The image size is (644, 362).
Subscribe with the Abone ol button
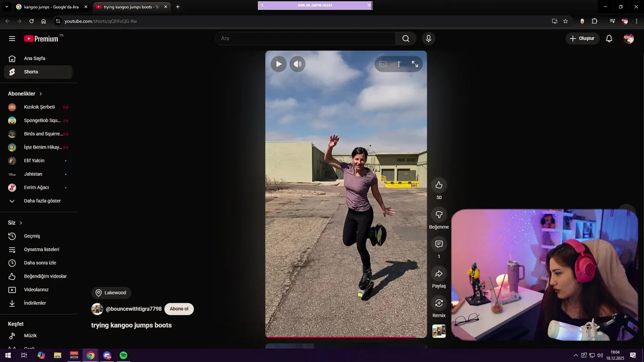point(179,309)
